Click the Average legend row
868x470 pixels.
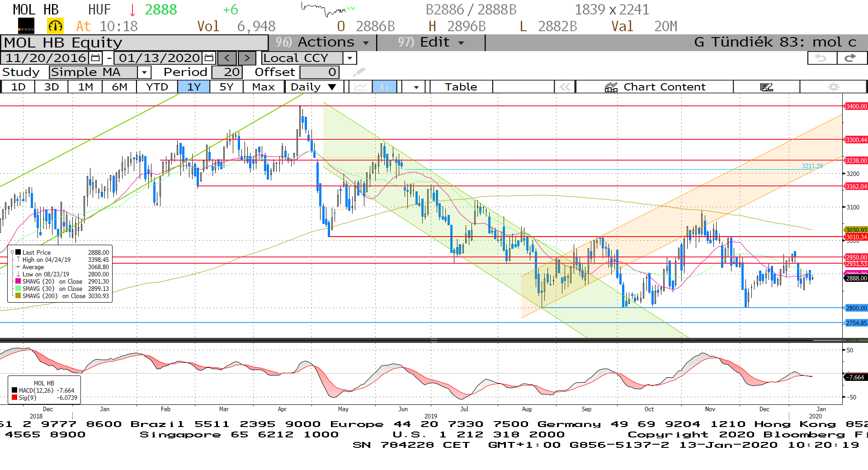coord(62,267)
